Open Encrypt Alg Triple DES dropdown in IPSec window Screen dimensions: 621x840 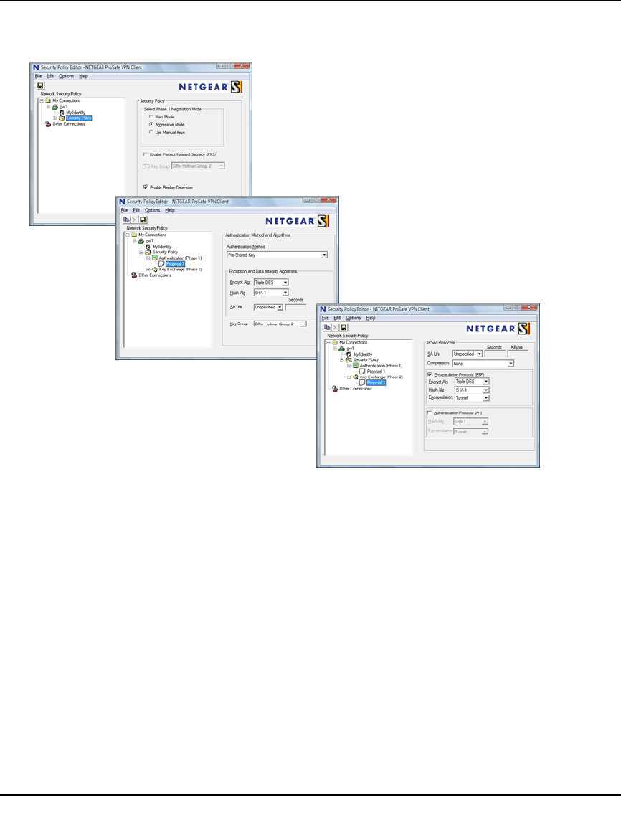click(472, 382)
